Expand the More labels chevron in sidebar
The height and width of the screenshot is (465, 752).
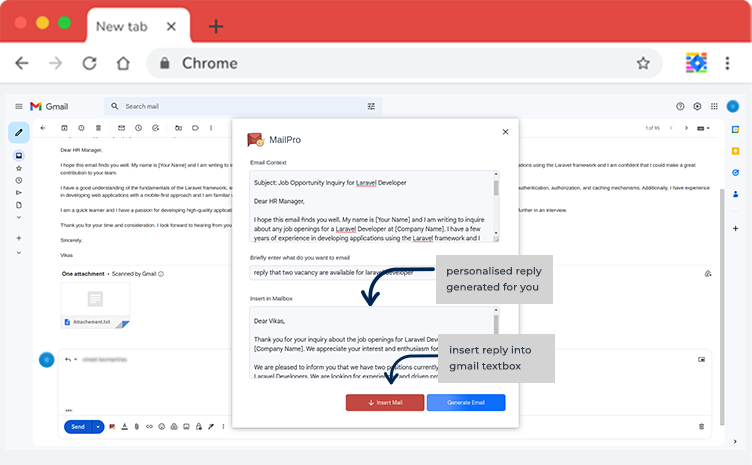point(18,252)
